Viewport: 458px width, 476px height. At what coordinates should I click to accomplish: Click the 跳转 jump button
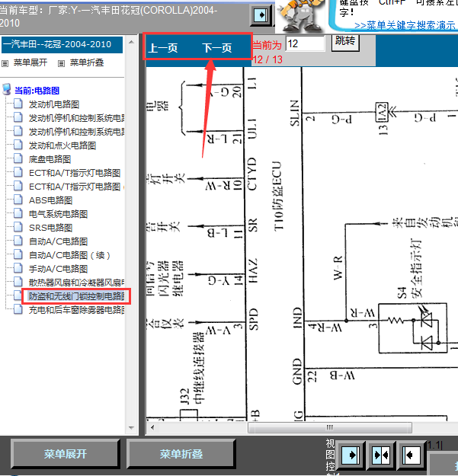[x=345, y=42]
